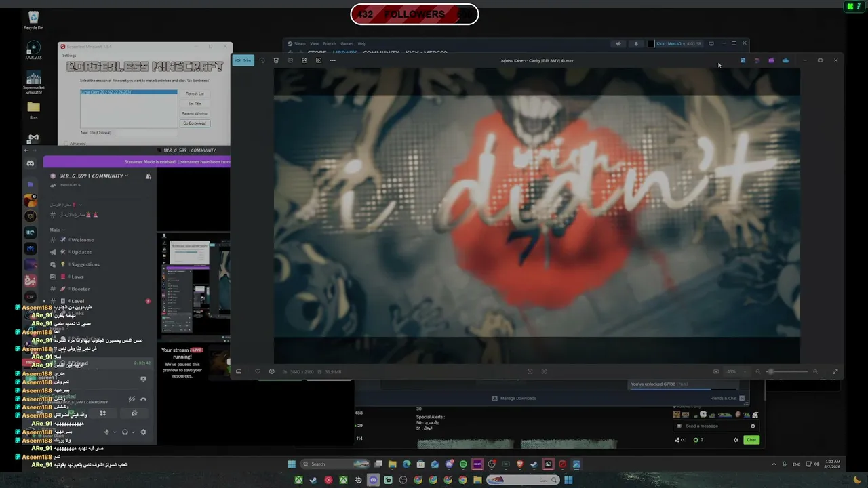The image size is (868, 488).
Task: Show hidden system tray icons
Action: pos(774,464)
